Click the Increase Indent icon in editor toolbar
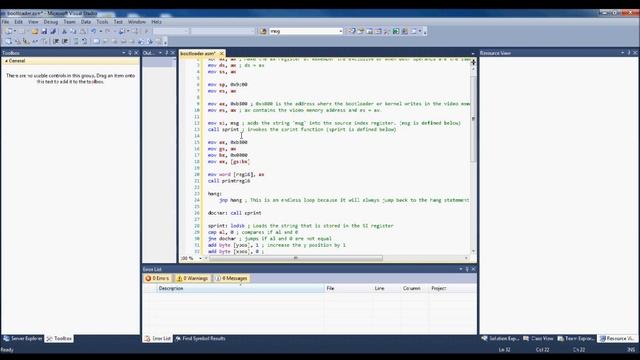Viewport: 640px width, 360px height. coord(65,41)
